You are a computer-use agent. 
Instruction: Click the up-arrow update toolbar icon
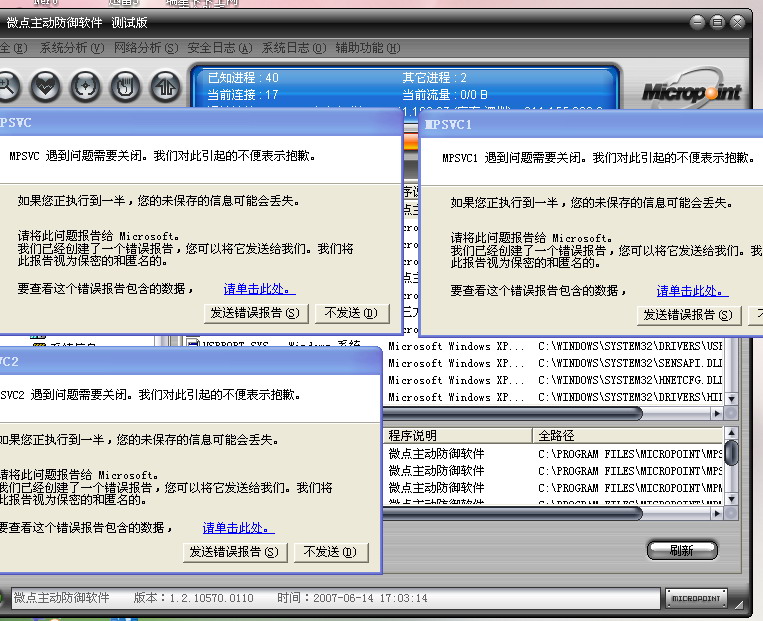point(165,87)
